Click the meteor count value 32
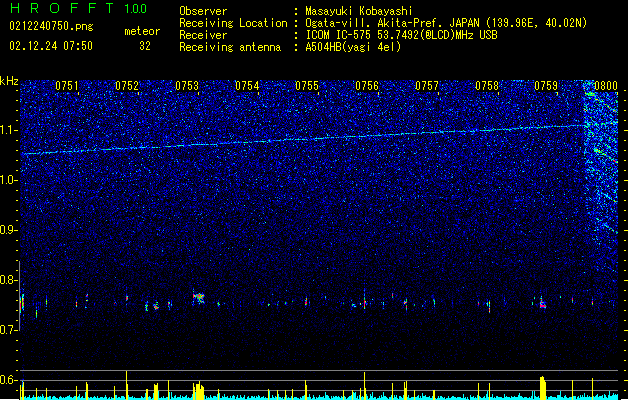 (x=145, y=46)
